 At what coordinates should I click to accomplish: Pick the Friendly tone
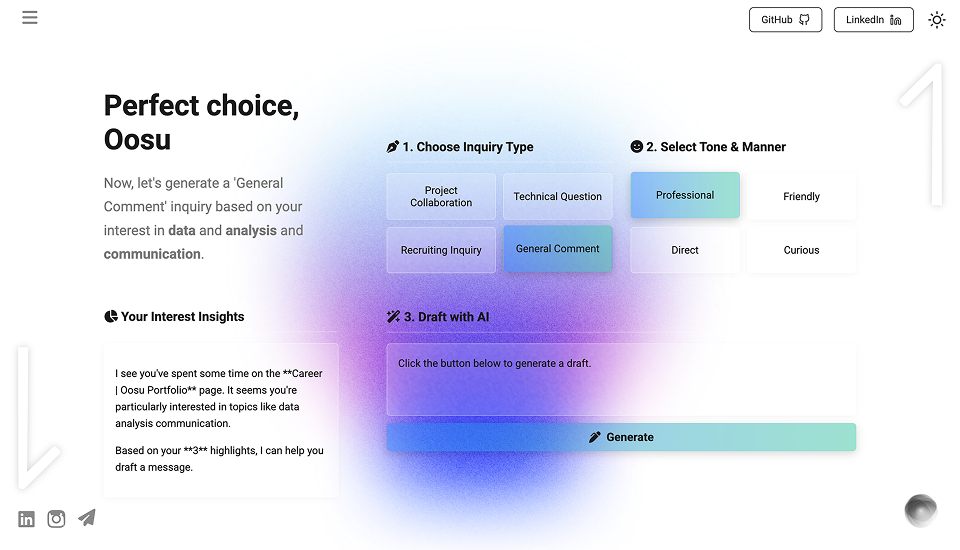[801, 196]
